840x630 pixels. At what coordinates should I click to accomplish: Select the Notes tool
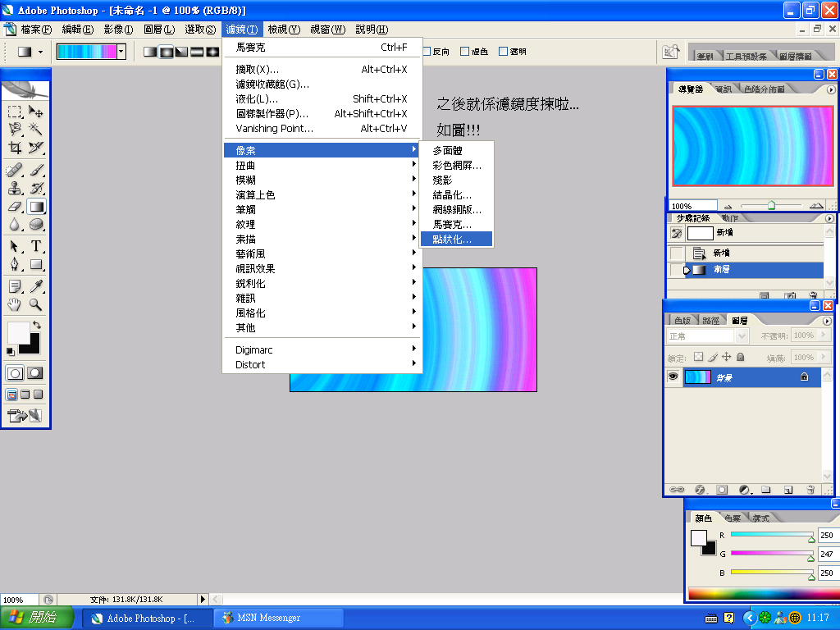(x=15, y=286)
